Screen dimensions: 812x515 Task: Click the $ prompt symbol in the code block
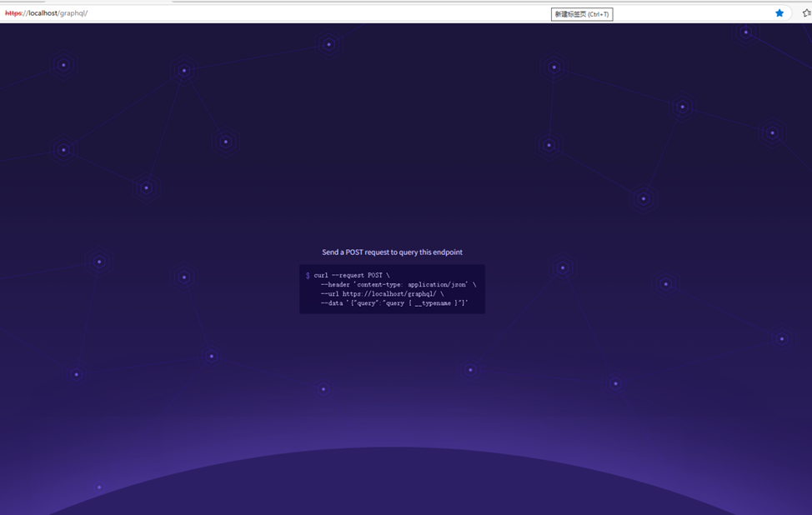click(308, 275)
